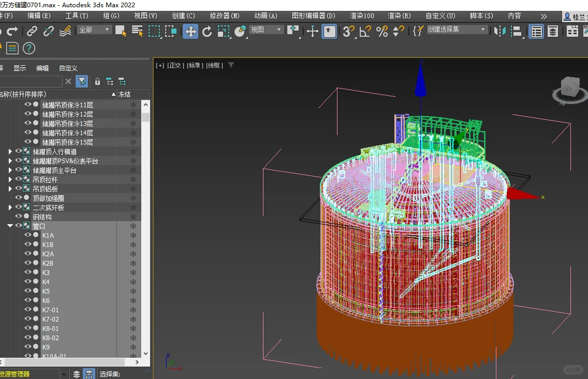Open the 修改器(M) menu
The height and width of the screenshot is (379, 588).
pos(225,16)
